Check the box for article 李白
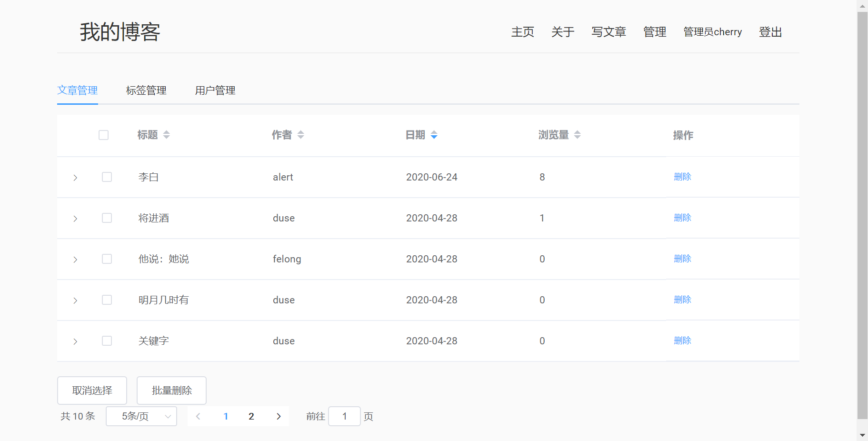Image resolution: width=868 pixels, height=441 pixels. (107, 177)
